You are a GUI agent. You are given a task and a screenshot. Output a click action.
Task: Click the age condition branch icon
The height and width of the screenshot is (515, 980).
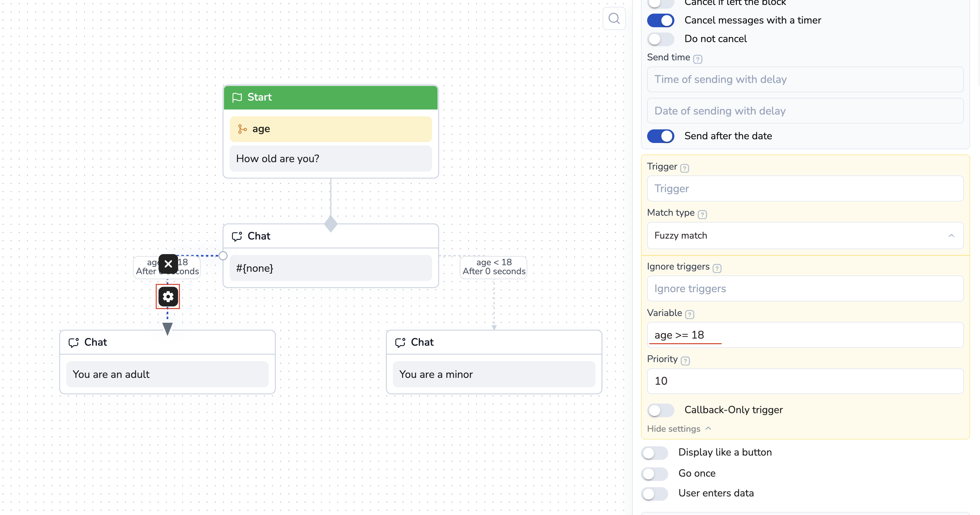[242, 129]
